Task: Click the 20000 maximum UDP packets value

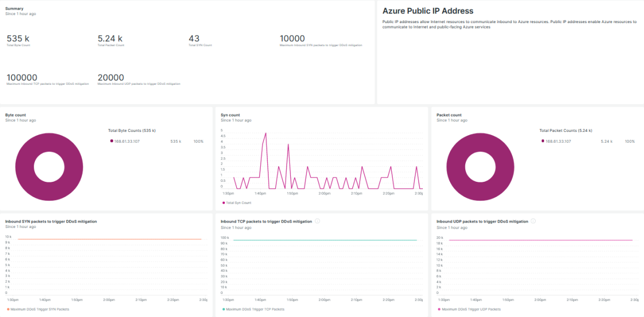Action: [111, 78]
